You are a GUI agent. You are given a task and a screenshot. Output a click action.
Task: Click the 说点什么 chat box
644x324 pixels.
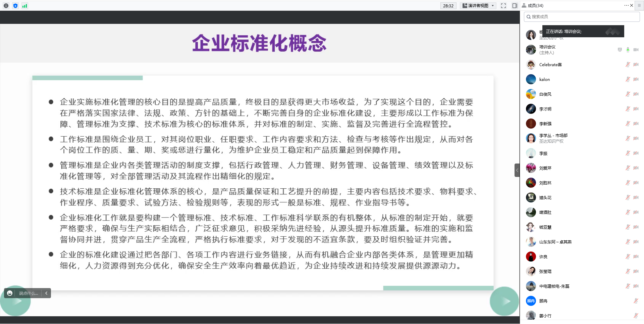[x=29, y=293]
